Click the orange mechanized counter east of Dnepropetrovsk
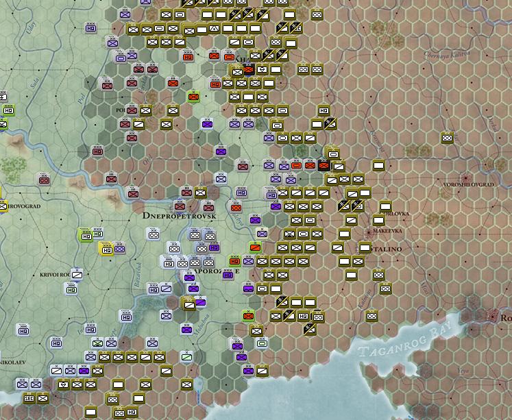The width and height of the screenshot is (512, 420). [236, 207]
